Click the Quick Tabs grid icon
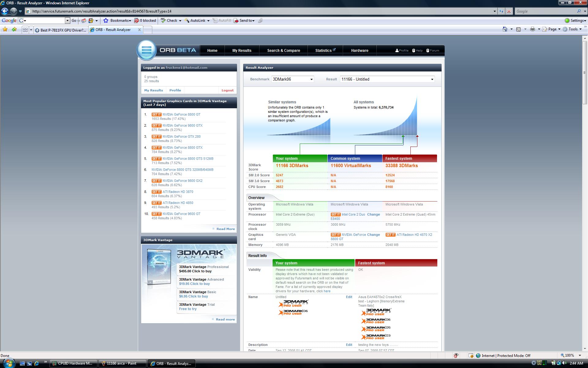The image size is (588, 368). pos(25,30)
